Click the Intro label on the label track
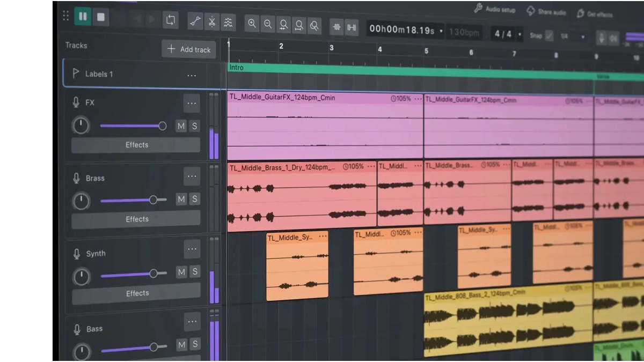The width and height of the screenshot is (644, 362). coord(236,68)
